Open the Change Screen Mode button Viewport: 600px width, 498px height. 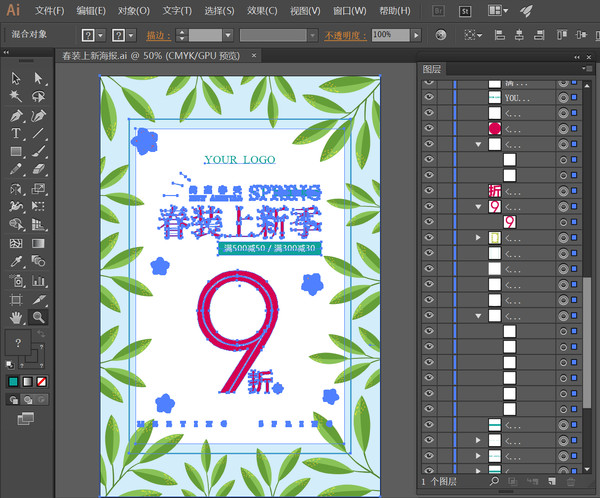26,418
